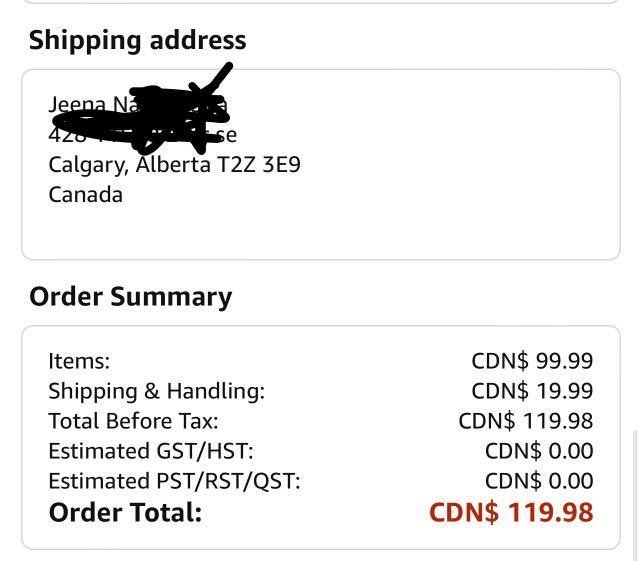Click the CDN$ 0.00 amount for GST/HST

(539, 451)
